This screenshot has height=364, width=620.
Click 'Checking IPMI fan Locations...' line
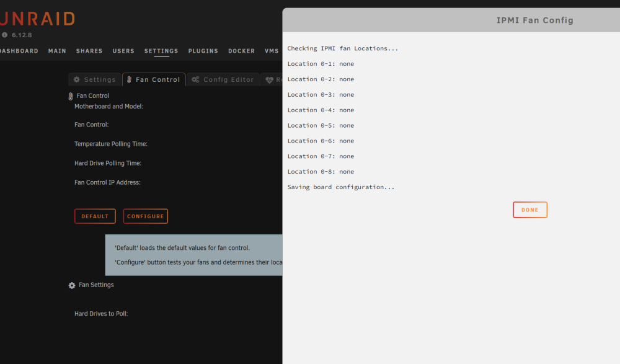(343, 48)
